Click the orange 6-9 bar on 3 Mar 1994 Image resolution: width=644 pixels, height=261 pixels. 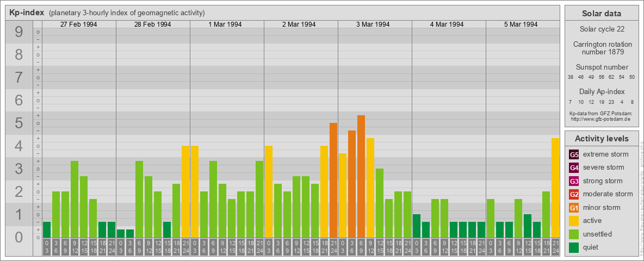(361, 177)
